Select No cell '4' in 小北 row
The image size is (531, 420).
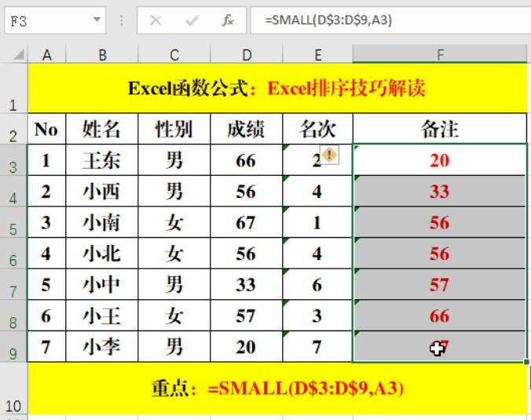[46, 253]
